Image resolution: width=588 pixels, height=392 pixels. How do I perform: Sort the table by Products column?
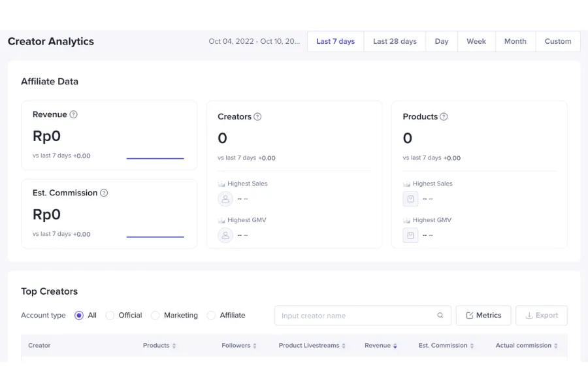(x=174, y=346)
